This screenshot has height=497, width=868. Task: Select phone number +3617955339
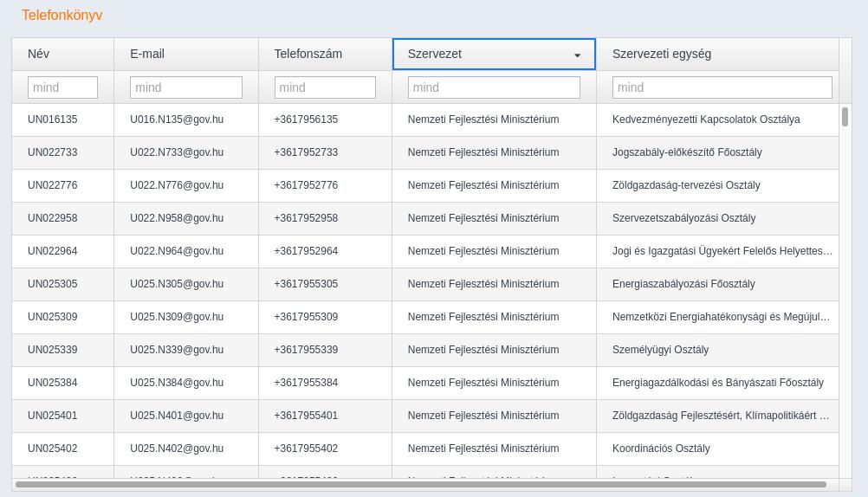coord(306,350)
